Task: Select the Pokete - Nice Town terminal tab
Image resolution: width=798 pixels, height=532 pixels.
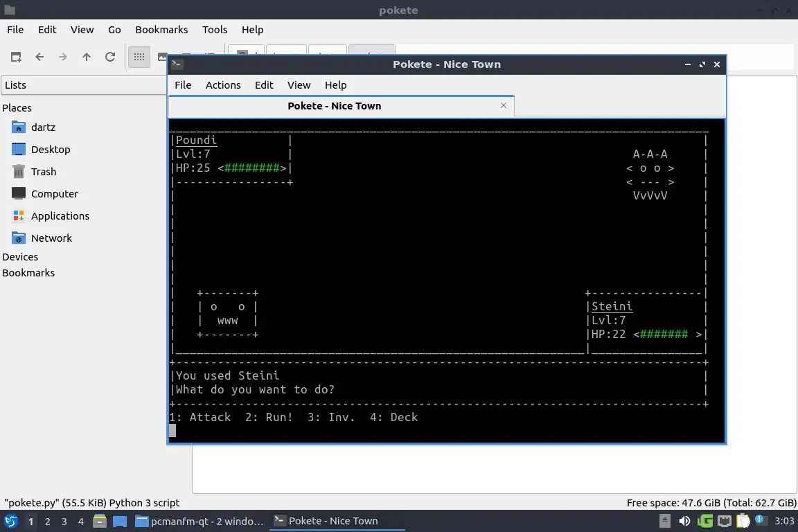Action: [341, 106]
